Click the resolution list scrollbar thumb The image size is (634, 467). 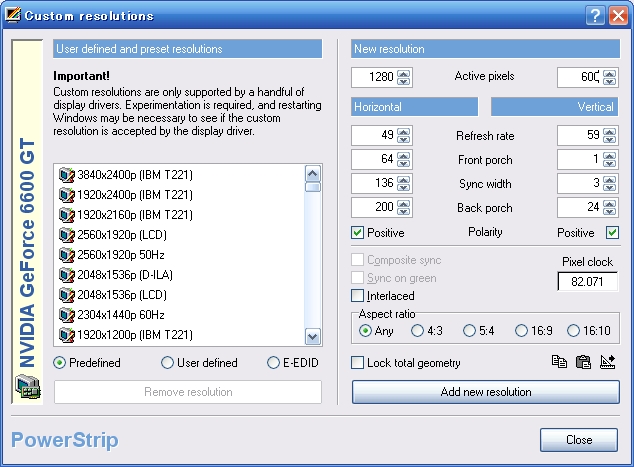pyautogui.click(x=313, y=187)
